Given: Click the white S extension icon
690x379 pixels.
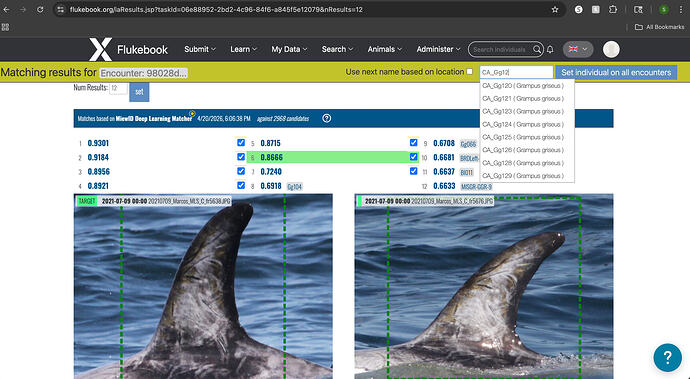Looking at the screenshot, I should 579,9.
